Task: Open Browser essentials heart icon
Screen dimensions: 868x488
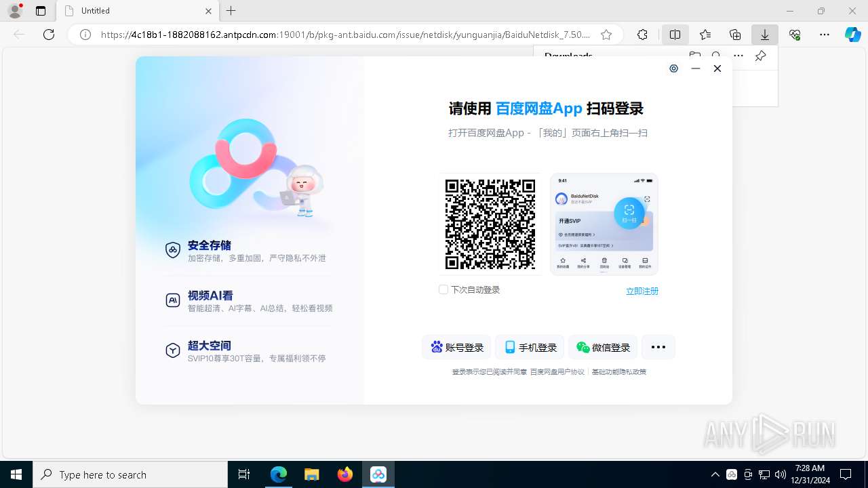Action: tap(795, 35)
